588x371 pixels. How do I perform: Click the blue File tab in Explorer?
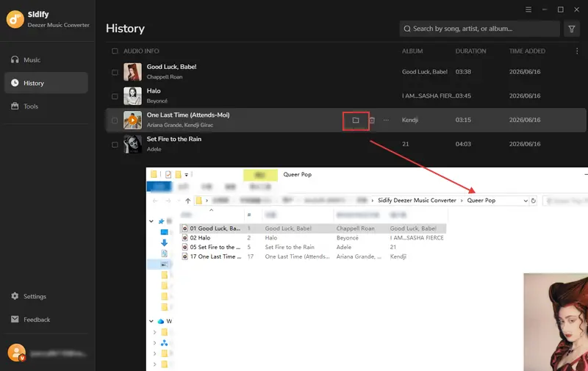click(159, 187)
